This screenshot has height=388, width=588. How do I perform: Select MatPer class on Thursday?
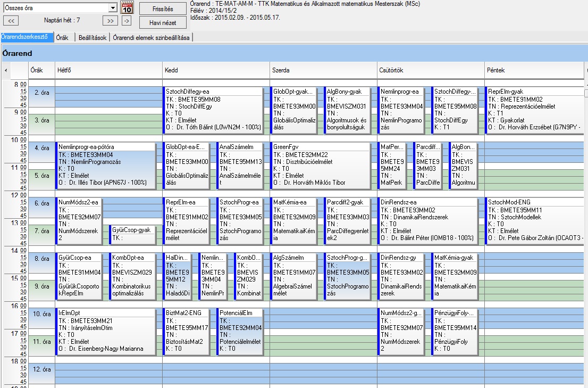tap(392, 166)
